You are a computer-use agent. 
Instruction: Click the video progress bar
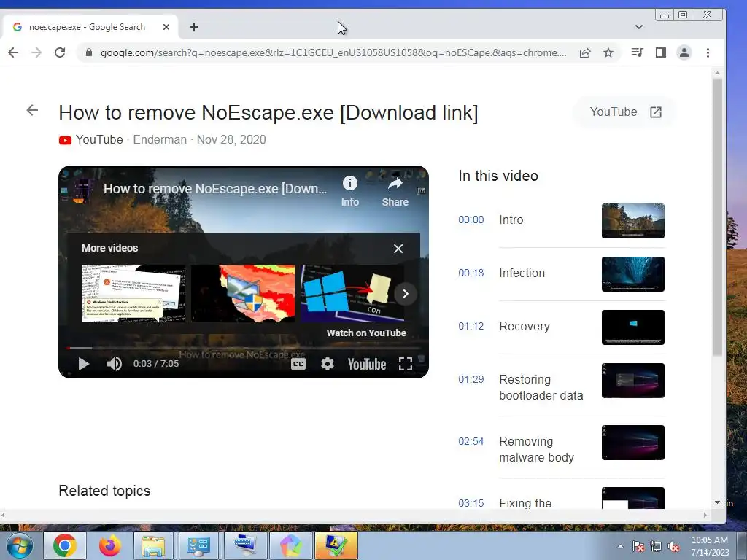click(243, 348)
